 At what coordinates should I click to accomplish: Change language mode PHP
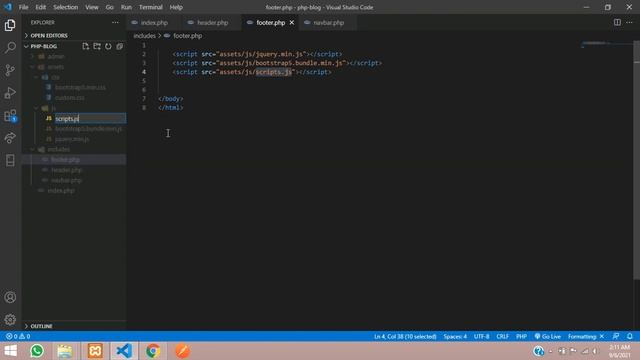tap(521, 336)
